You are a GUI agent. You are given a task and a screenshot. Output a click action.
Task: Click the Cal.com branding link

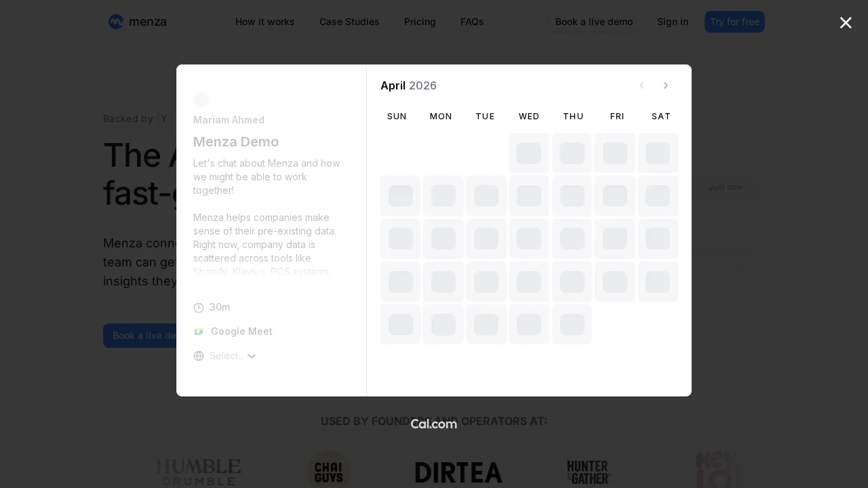pyautogui.click(x=434, y=424)
